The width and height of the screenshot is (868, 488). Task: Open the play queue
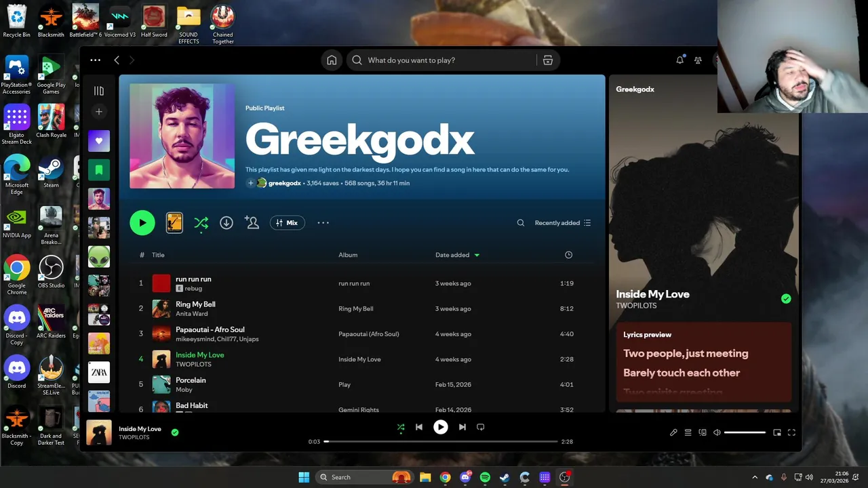[x=688, y=432]
